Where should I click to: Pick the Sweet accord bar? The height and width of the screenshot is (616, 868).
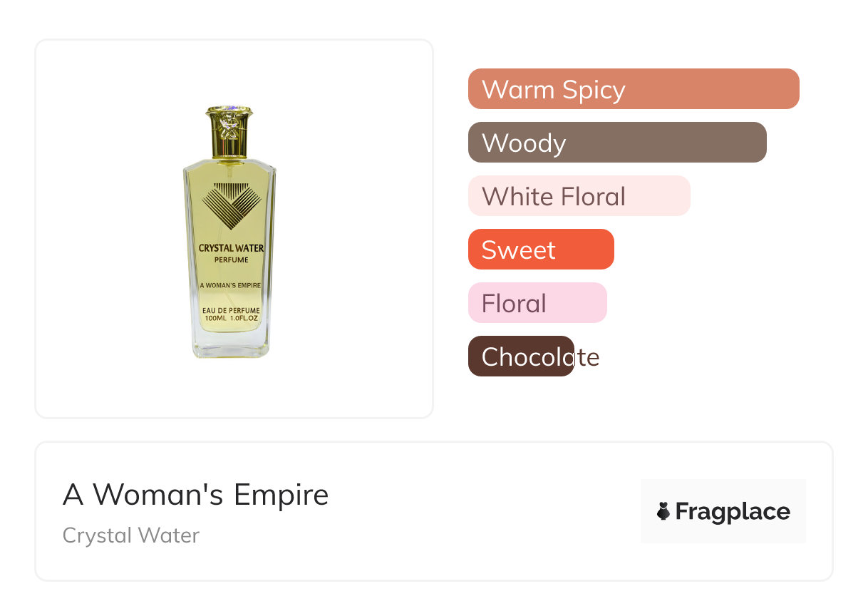pyautogui.click(x=540, y=250)
